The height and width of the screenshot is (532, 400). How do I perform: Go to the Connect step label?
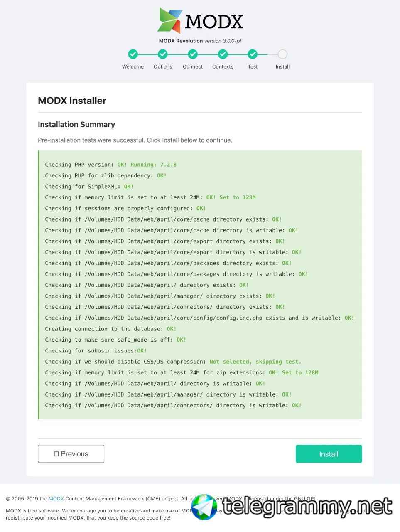(193, 66)
